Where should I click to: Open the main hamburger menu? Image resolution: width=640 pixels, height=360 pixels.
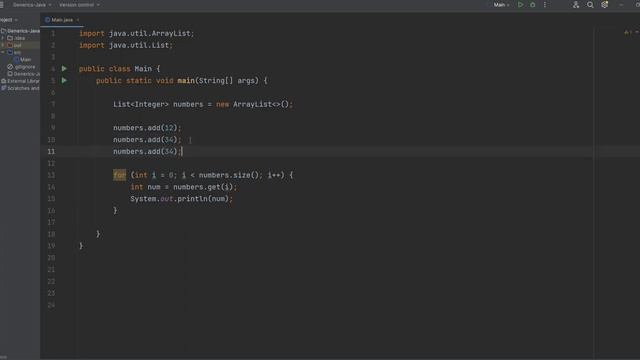pyautogui.click(x=2, y=5)
